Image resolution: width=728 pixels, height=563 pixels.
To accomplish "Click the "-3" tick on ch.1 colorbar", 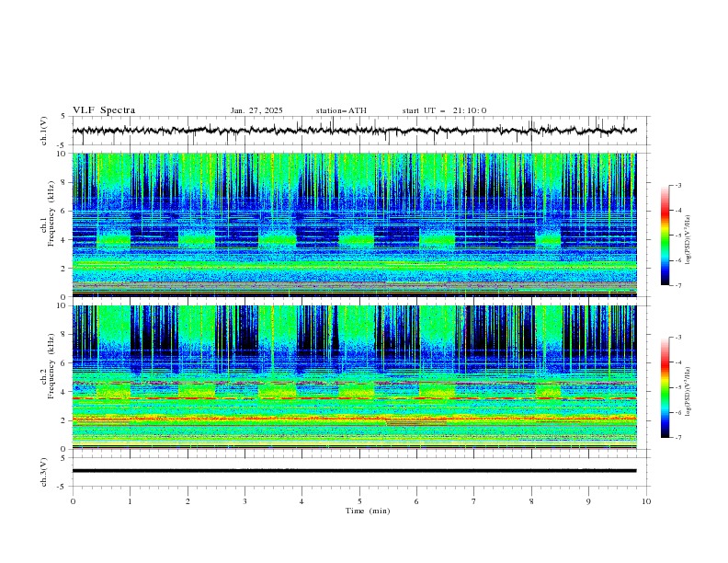I will click(677, 185).
